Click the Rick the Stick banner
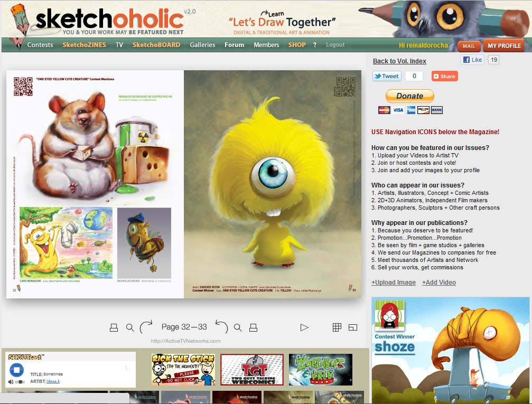Screen dimensions: 532x404 click(x=183, y=369)
